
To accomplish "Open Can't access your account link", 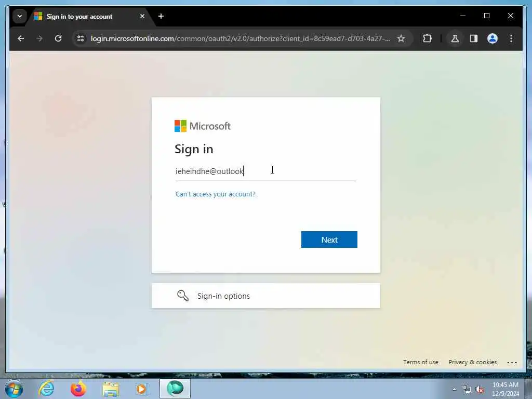I will (216, 194).
